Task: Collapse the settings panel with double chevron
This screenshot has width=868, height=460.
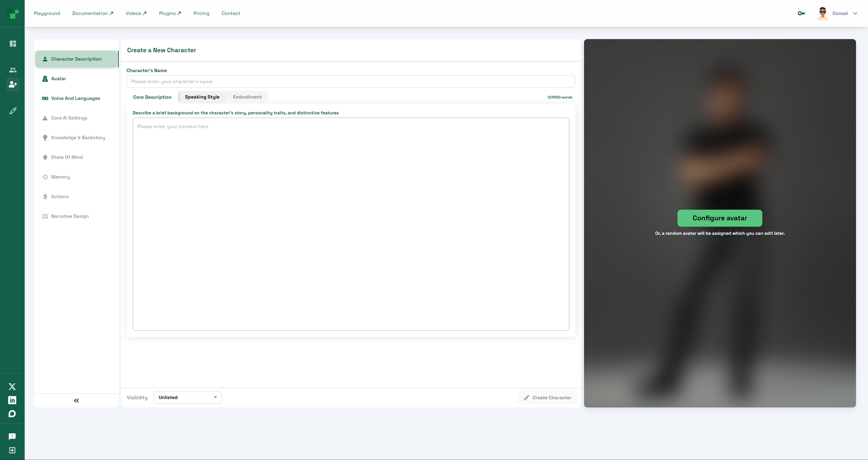Action: [x=76, y=400]
